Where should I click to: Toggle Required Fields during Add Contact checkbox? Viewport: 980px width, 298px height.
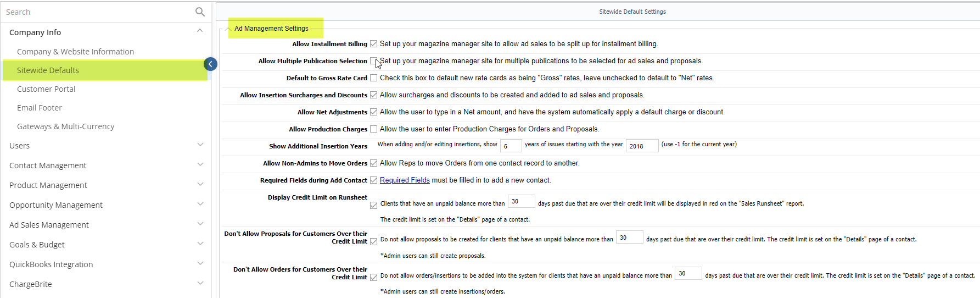373,180
